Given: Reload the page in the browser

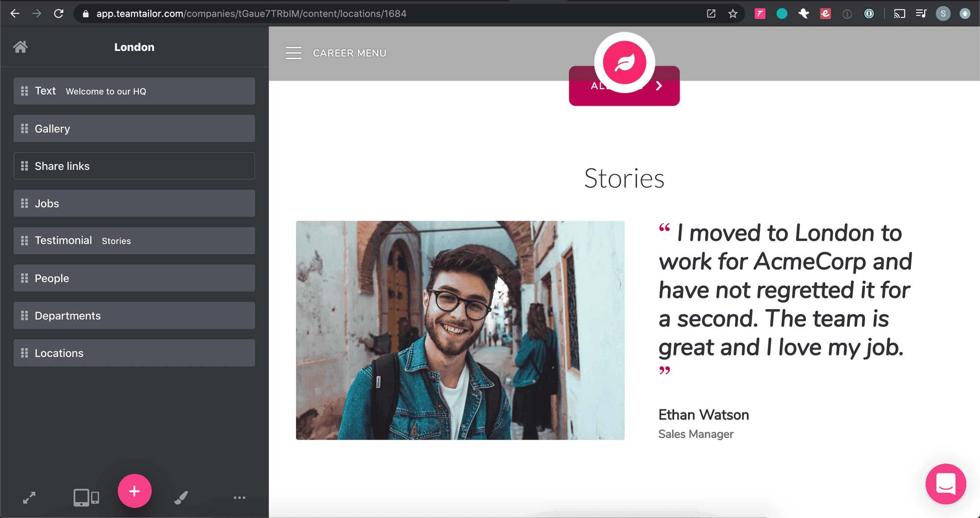Looking at the screenshot, I should pos(59,14).
